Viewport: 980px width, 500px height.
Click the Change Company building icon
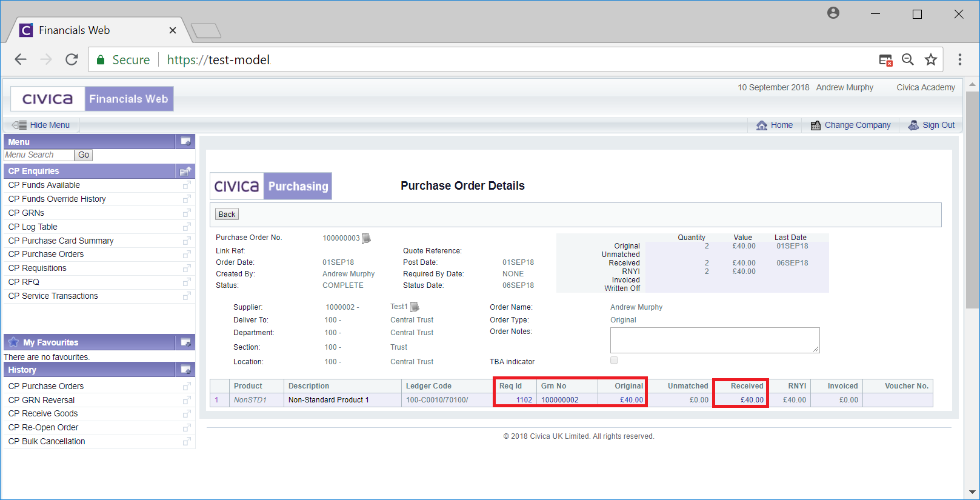816,125
